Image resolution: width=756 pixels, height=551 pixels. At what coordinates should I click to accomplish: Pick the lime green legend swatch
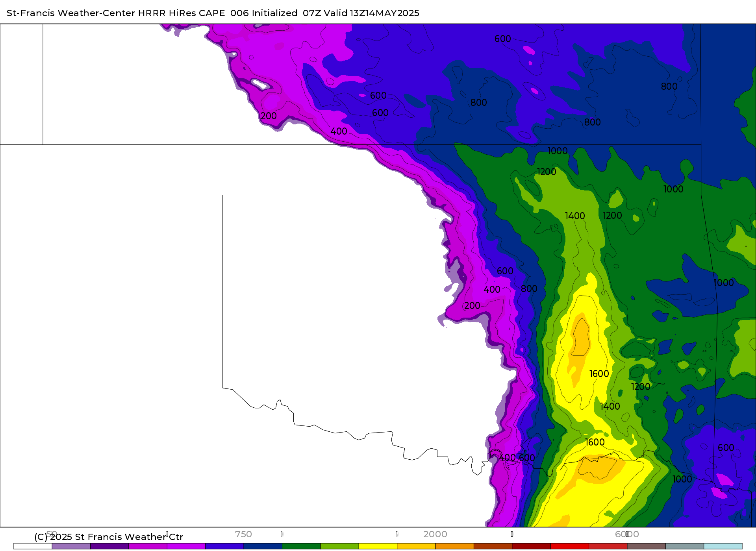point(340,546)
